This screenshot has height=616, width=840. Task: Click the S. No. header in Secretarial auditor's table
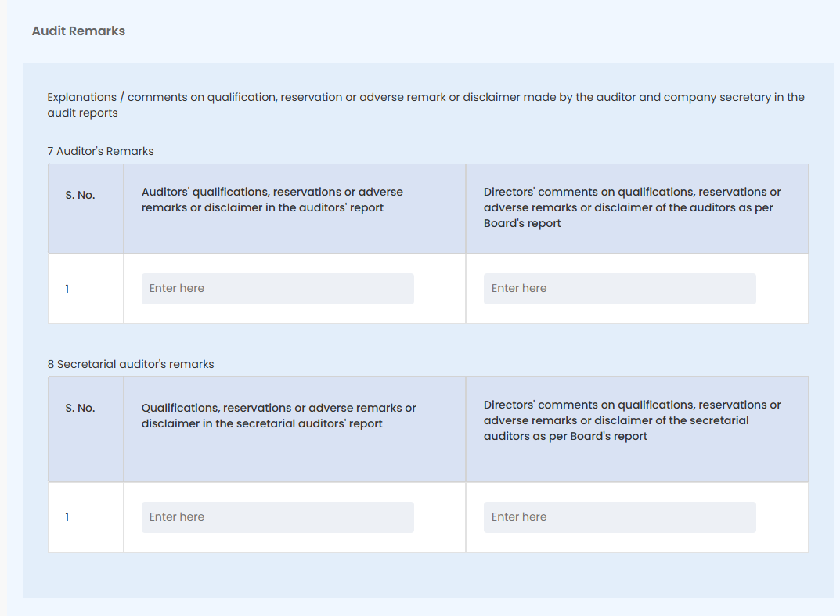[80, 408]
